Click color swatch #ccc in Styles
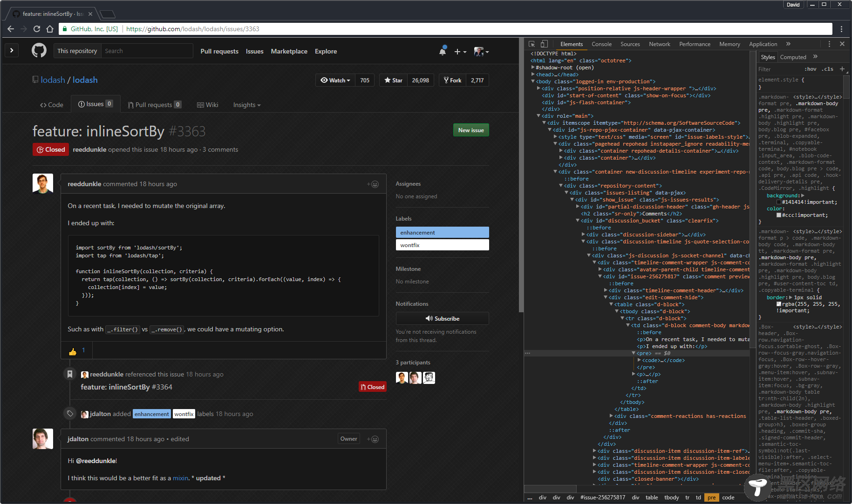The height and width of the screenshot is (504, 852). click(x=779, y=215)
